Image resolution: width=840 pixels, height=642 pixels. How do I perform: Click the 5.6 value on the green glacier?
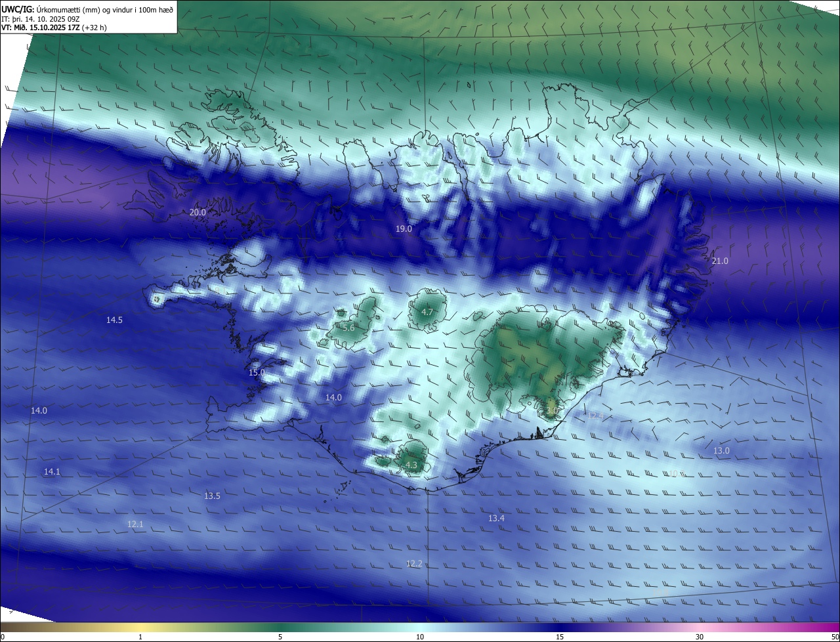pyautogui.click(x=348, y=327)
